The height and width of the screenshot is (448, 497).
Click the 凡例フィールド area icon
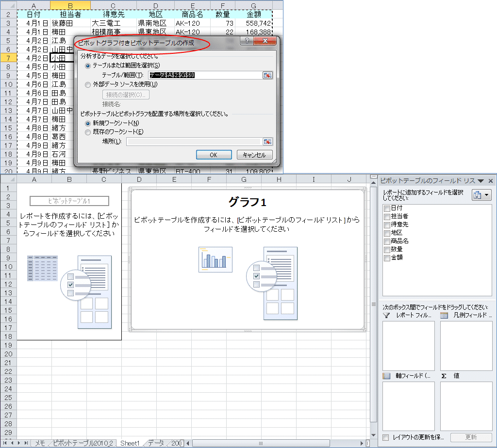pos(444,315)
